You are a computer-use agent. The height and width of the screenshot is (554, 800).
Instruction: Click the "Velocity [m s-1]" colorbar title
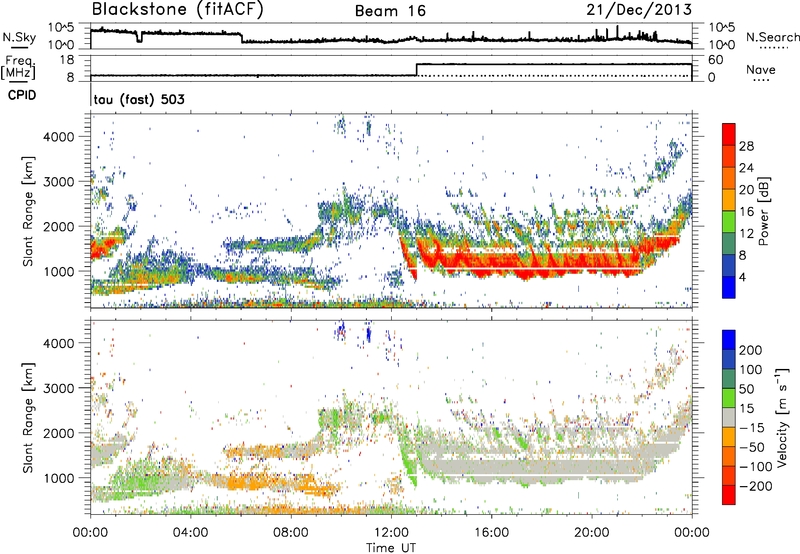782,417
